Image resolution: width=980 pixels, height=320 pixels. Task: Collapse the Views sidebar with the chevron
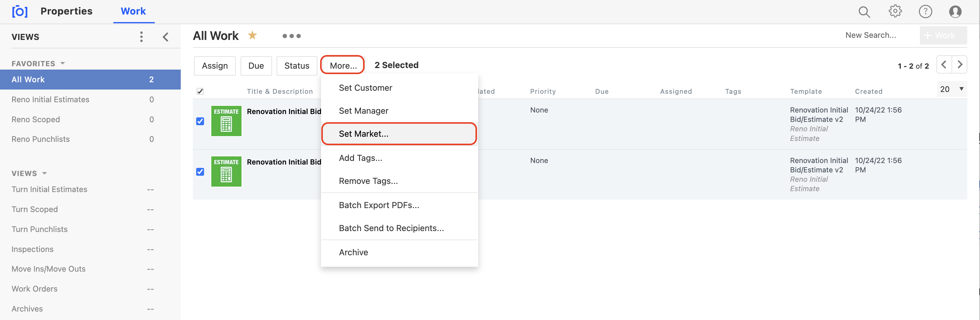(165, 37)
